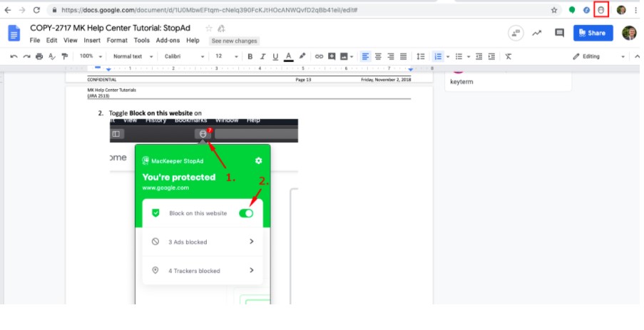The width and height of the screenshot is (644, 330).
Task: Click the right indent marker on the ruler
Action: [x=411, y=69]
